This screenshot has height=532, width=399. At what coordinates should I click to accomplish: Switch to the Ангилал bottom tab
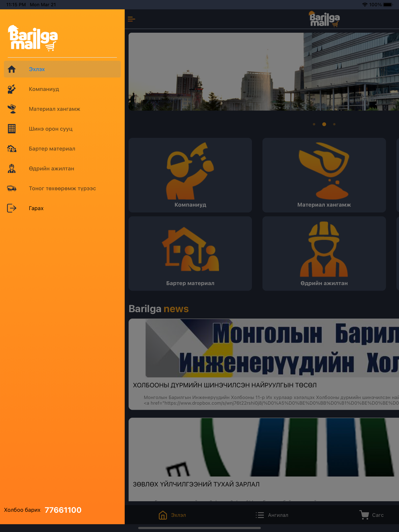(272, 515)
